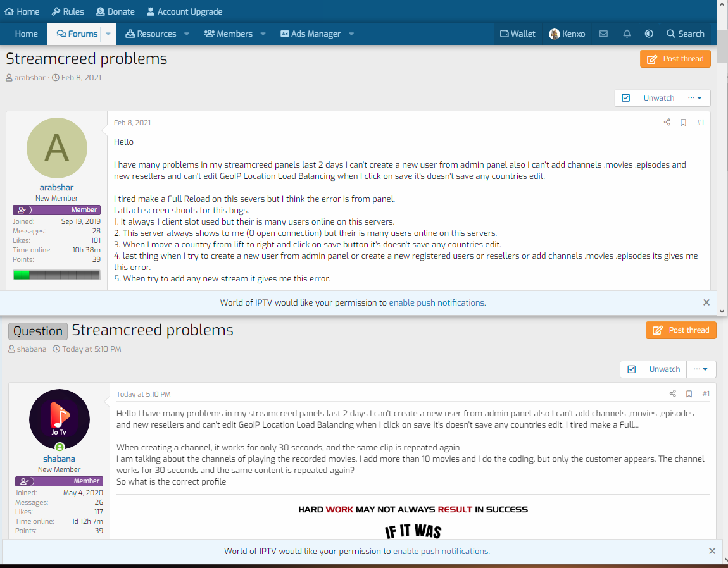The image size is (728, 568).
Task: Click enable push notifications in the lower notice
Action: coord(441,552)
